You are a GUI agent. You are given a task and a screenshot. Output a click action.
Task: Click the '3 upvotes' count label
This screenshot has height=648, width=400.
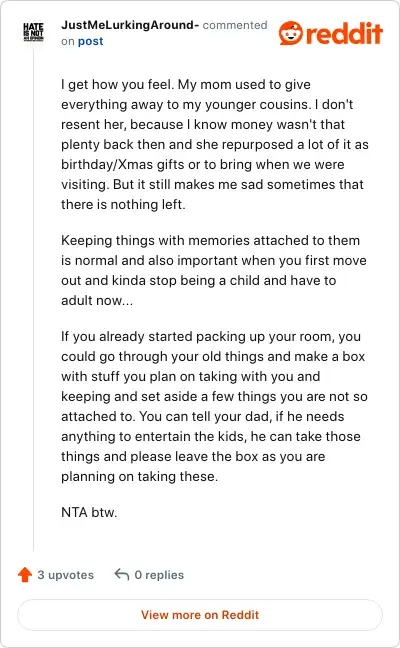coord(66,575)
